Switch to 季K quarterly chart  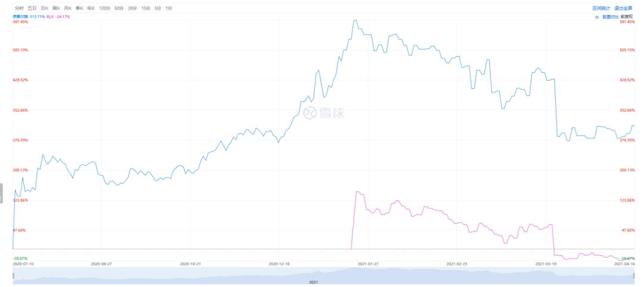coord(79,8)
